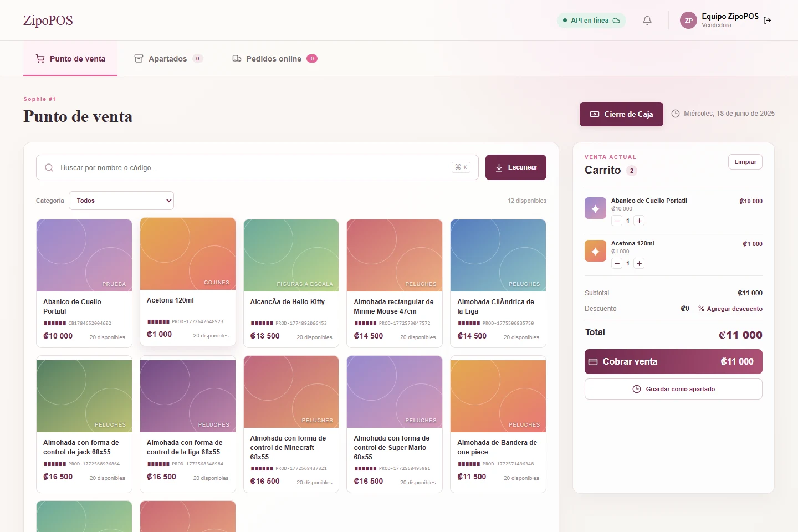Open the notifications bell

coord(647,21)
